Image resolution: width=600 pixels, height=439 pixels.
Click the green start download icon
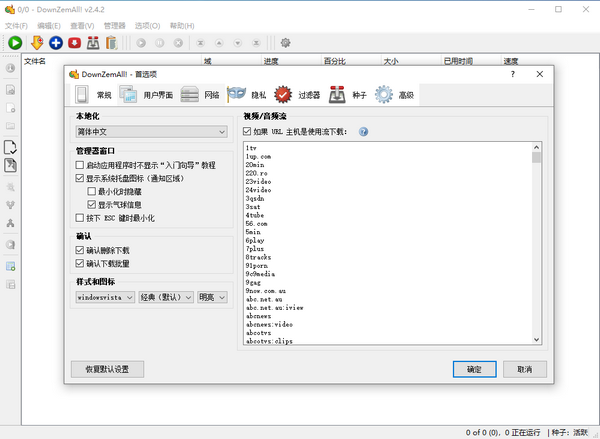pos(14,43)
